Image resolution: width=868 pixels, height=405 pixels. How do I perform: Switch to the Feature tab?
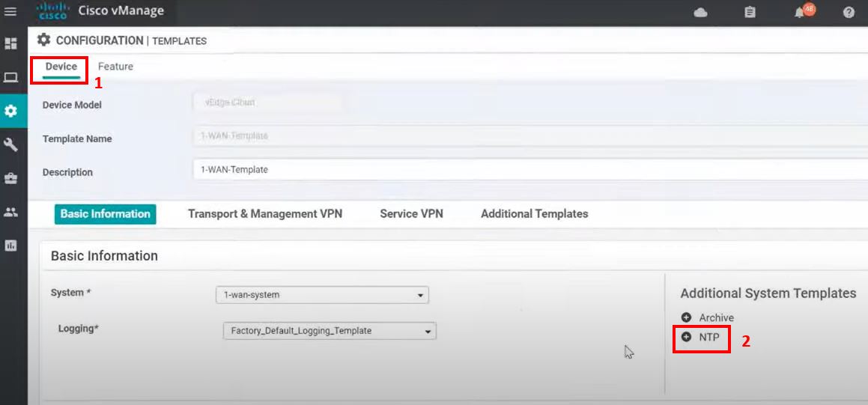point(115,67)
